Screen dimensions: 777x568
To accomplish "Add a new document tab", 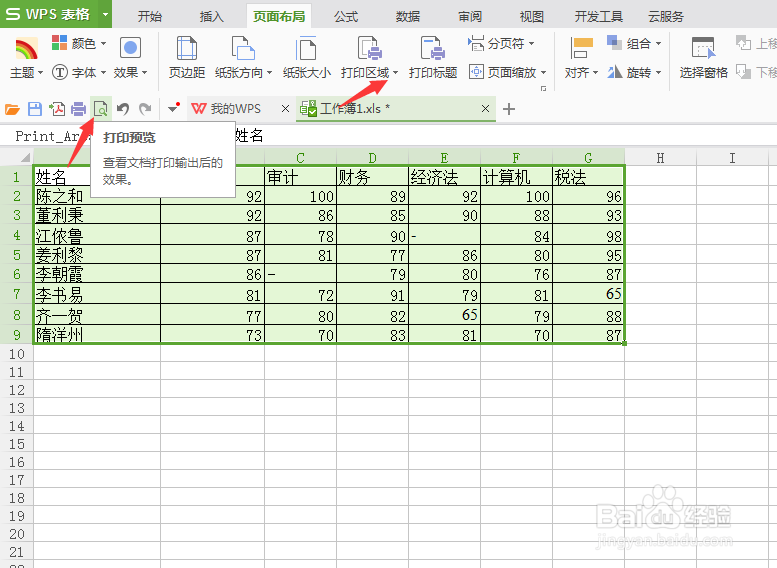I will [x=509, y=109].
